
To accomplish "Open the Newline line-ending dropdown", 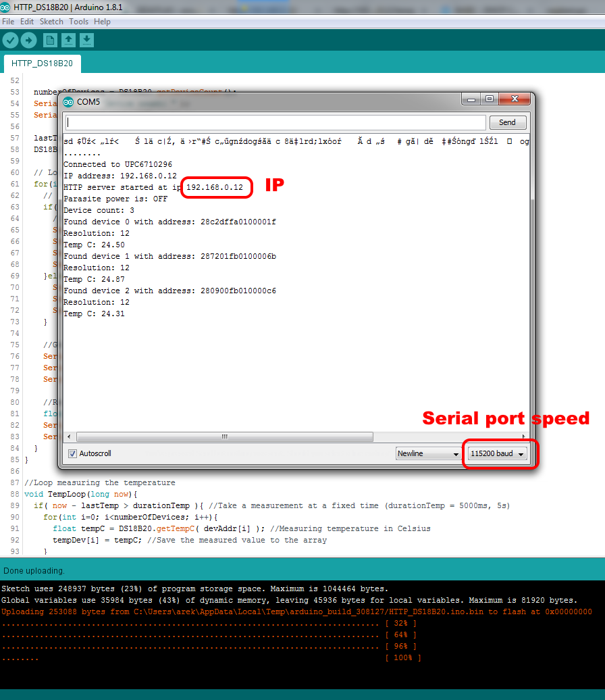I will [428, 453].
